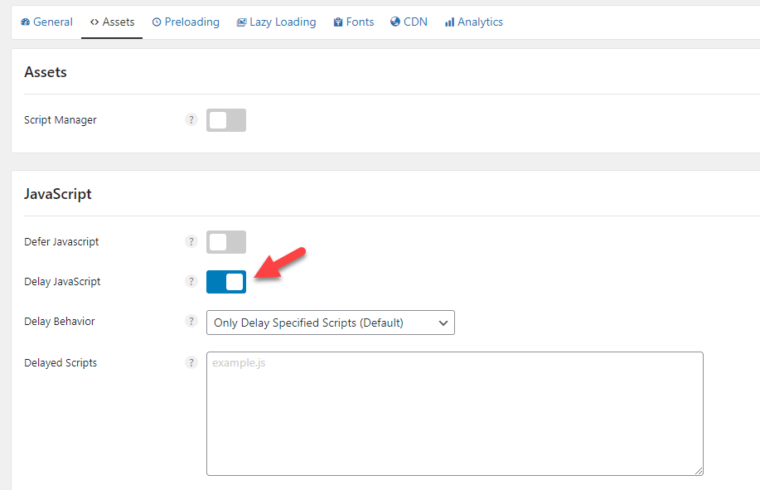Switch to the Analytics tab
The width and height of the screenshot is (760, 490).
pos(474,22)
